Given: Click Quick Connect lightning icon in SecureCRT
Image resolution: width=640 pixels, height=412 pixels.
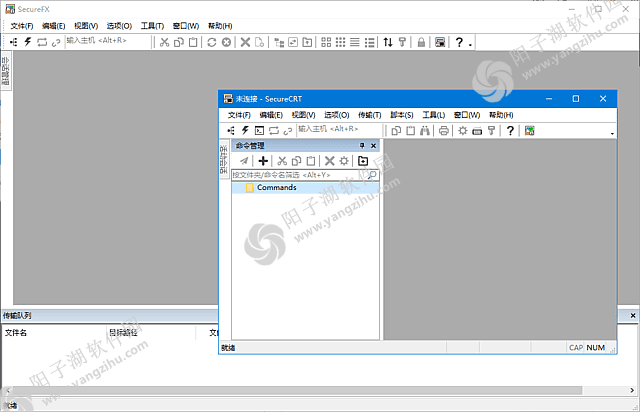Looking at the screenshot, I should (x=245, y=131).
